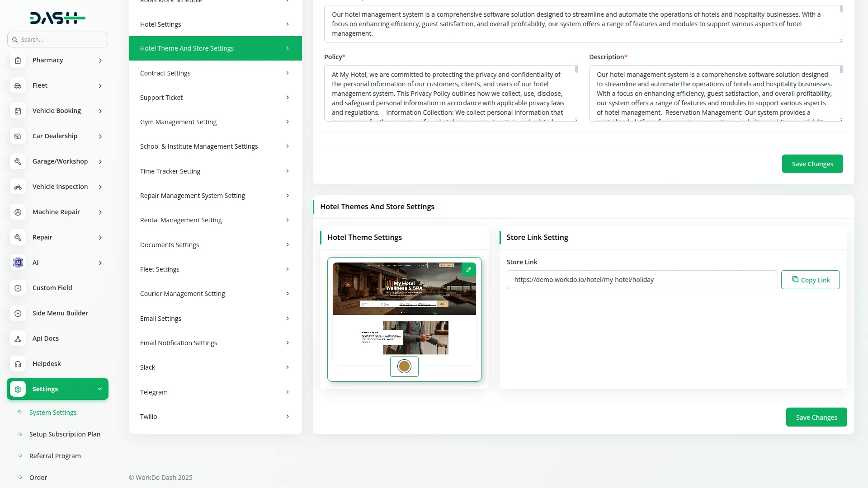The image size is (868, 488).
Task: Click the Pharmacy sidebar icon
Action: 18,61
